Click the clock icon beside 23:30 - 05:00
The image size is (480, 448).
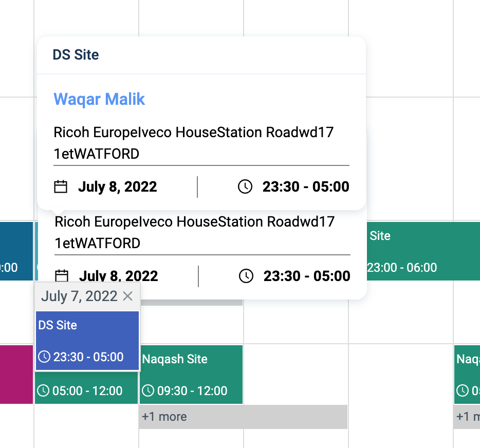tap(245, 186)
